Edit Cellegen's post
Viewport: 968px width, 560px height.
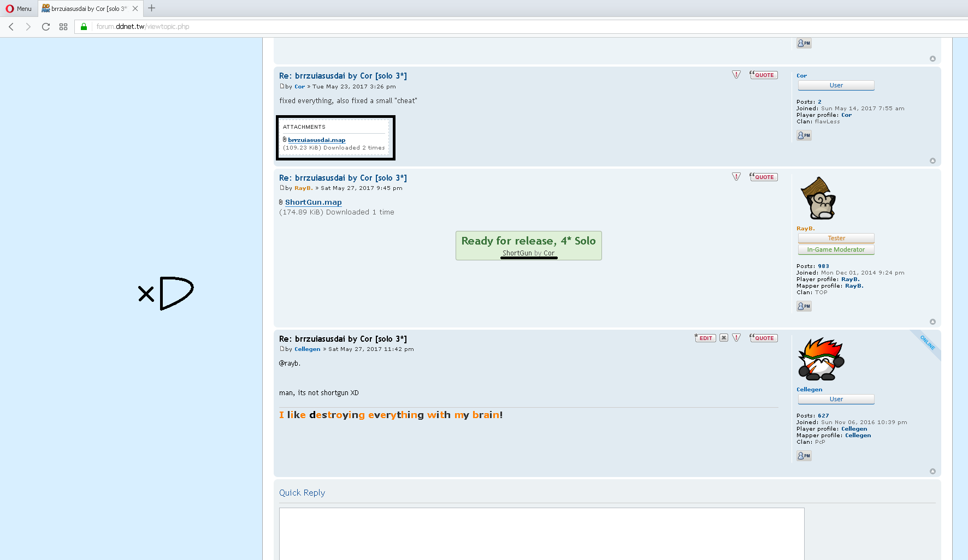705,338
